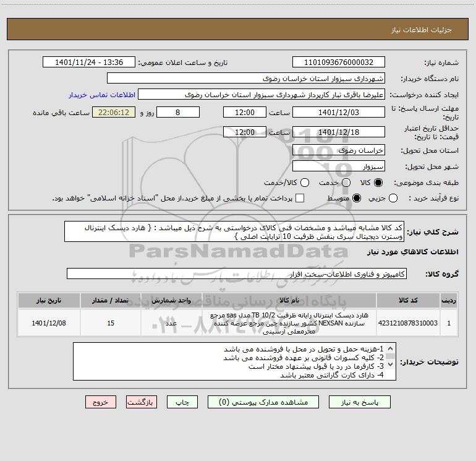Screen dimensions: 476x461
Task: Click the شرح کلی نیاز description box
Action: tap(234, 231)
